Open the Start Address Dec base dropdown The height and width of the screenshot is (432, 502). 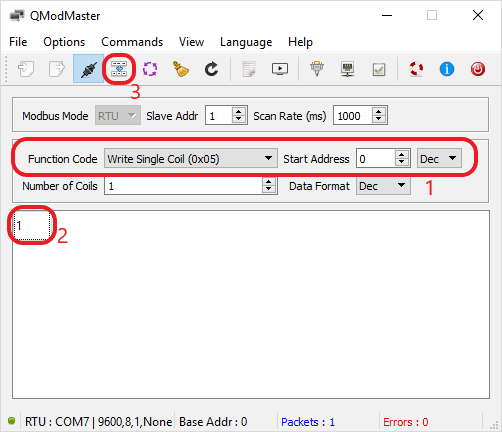[x=439, y=158]
